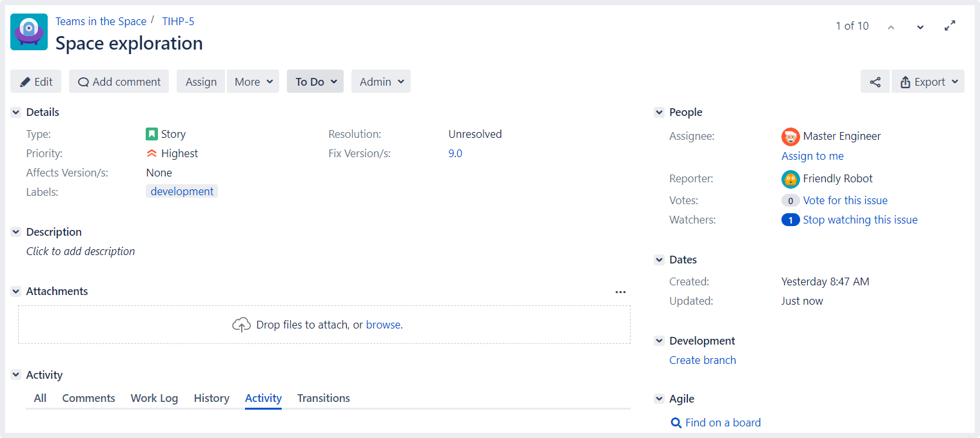Switch to the Comments tab
The image size is (980, 438).
pyautogui.click(x=88, y=398)
